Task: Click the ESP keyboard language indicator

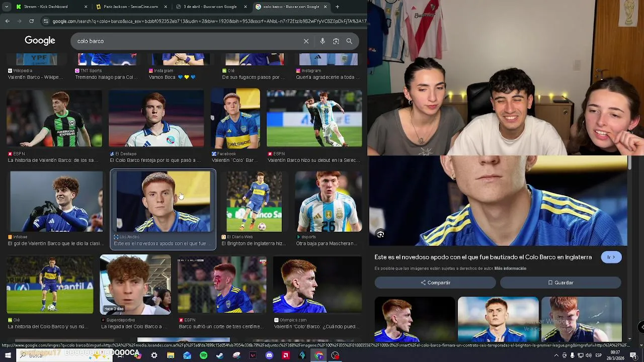Action: pyautogui.click(x=599, y=355)
